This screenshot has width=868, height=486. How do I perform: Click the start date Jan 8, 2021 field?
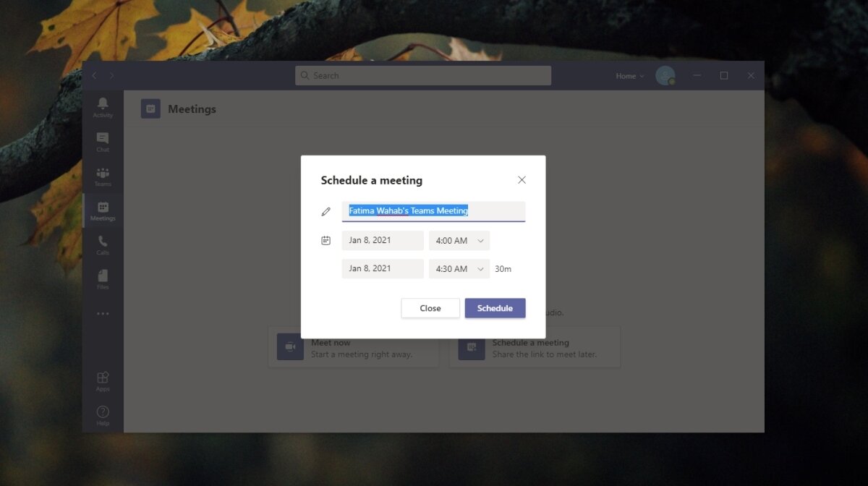(x=383, y=240)
